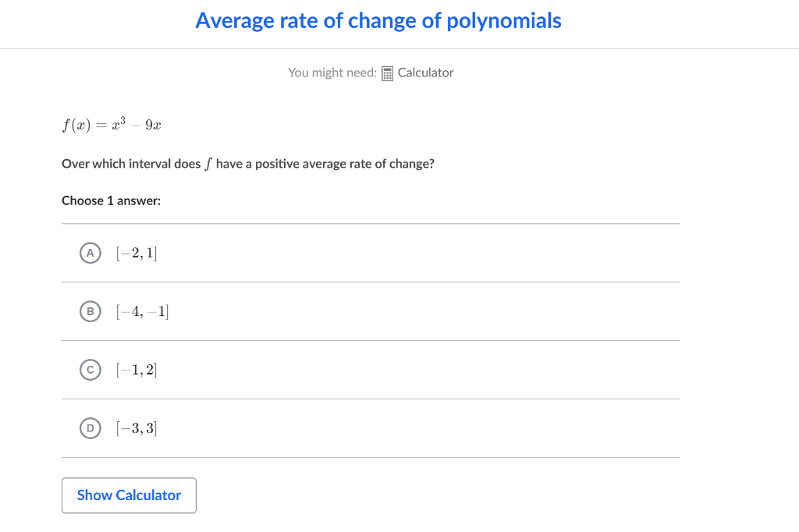This screenshot has width=799, height=532.
Task: Click the "Choose 1 answer:" label
Action: click(111, 200)
